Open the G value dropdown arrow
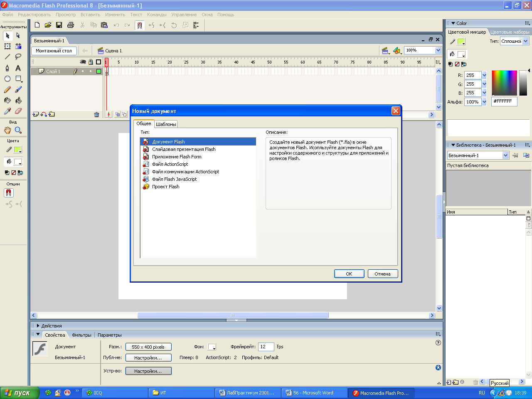This screenshot has width=532, height=399. click(484, 84)
